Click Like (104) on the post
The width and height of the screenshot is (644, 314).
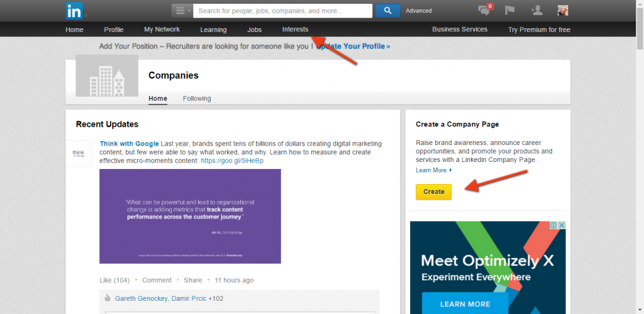click(x=114, y=280)
